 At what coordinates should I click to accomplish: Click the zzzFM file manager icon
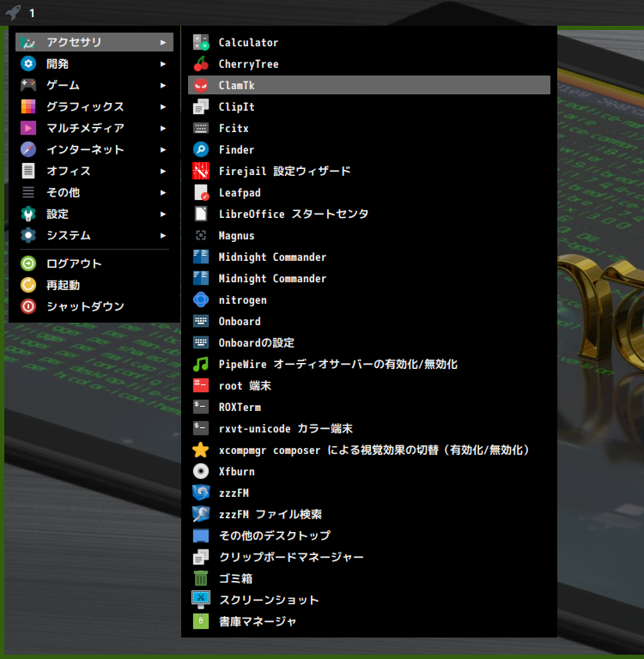[201, 493]
